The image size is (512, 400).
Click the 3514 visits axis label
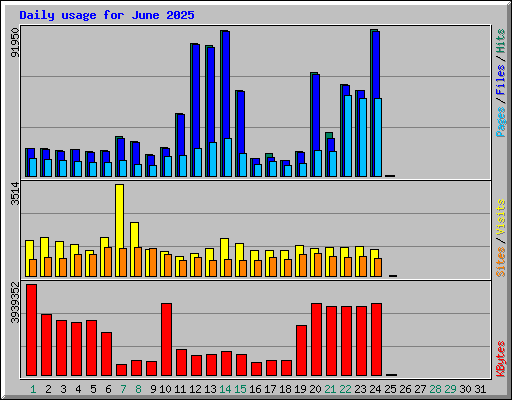tap(15, 193)
